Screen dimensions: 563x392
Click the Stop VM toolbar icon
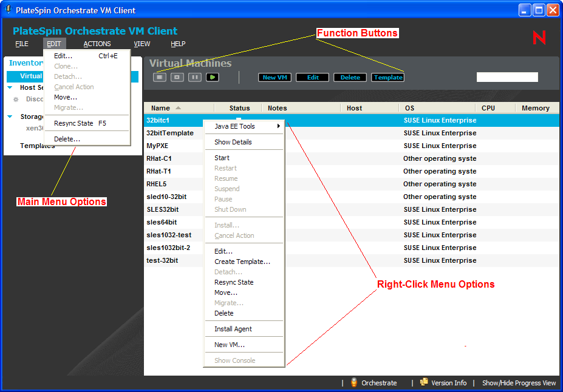[x=159, y=77]
